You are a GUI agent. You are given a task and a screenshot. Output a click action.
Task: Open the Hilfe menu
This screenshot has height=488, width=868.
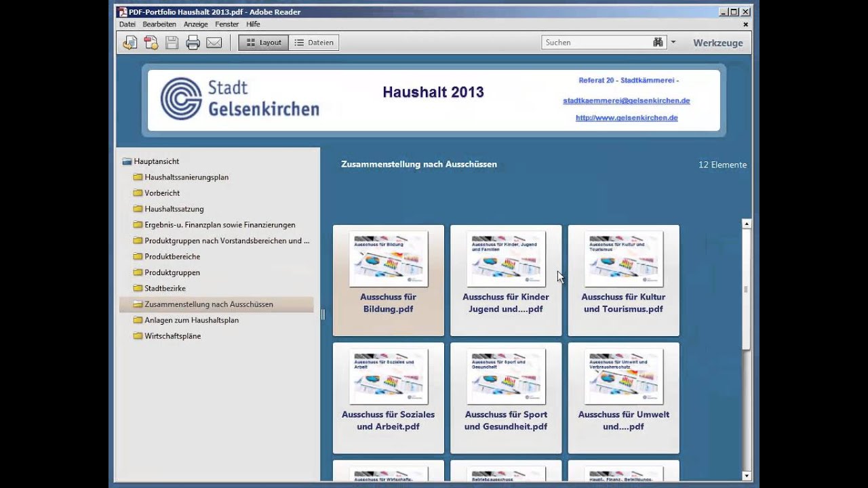pyautogui.click(x=253, y=24)
